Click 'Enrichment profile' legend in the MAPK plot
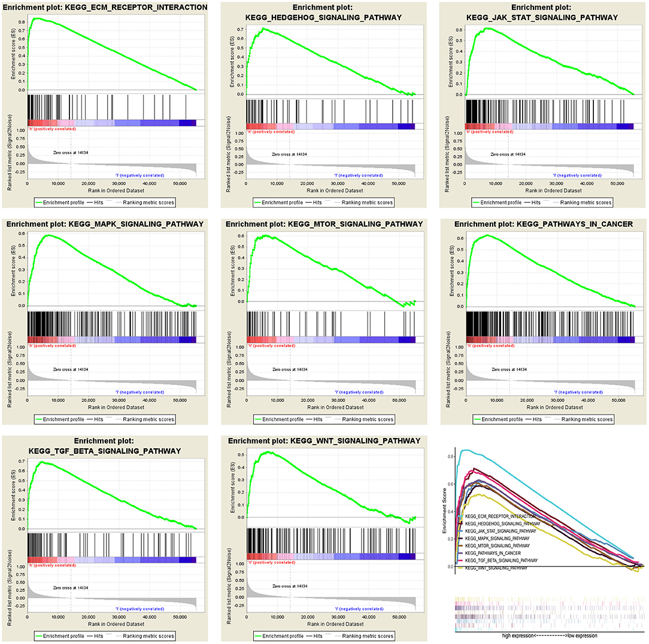 coord(60,420)
